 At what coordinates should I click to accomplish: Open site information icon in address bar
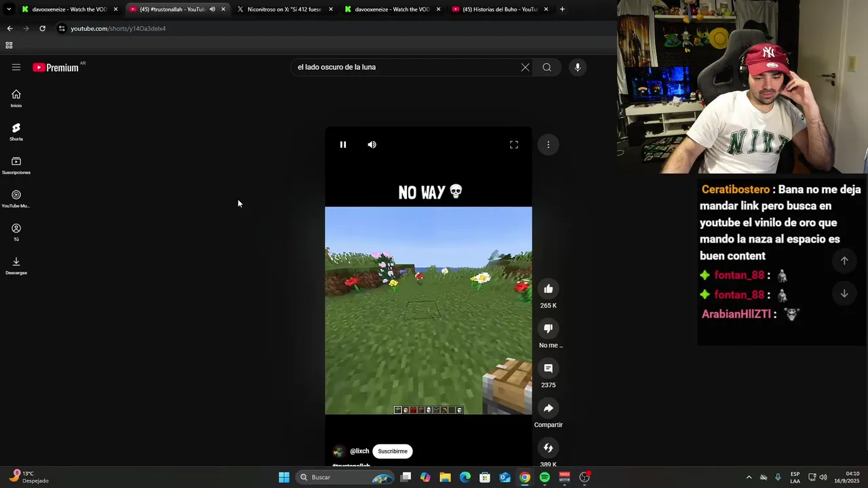coord(62,28)
